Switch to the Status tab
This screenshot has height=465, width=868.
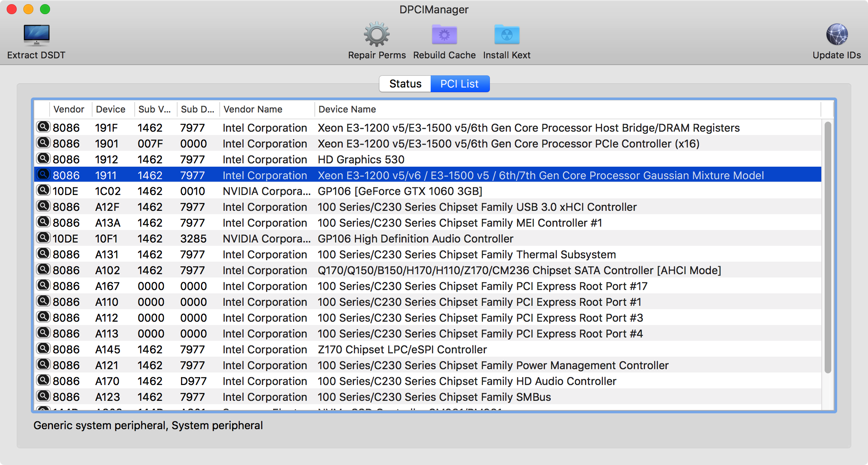(x=405, y=84)
